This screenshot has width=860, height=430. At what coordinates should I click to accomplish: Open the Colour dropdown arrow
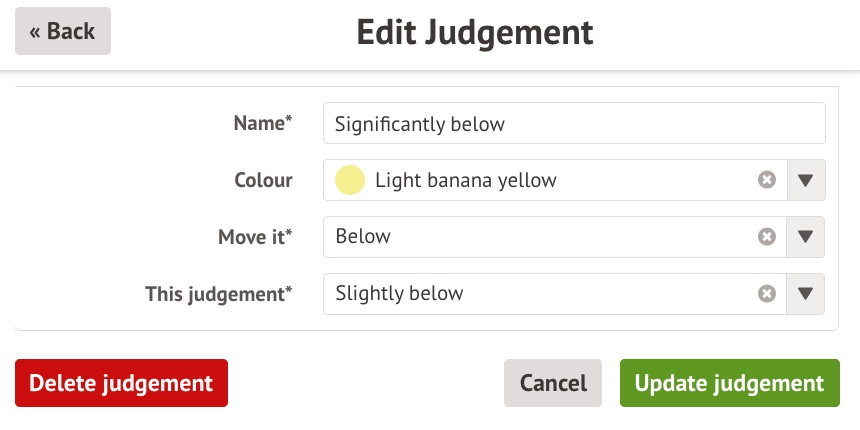(x=806, y=181)
